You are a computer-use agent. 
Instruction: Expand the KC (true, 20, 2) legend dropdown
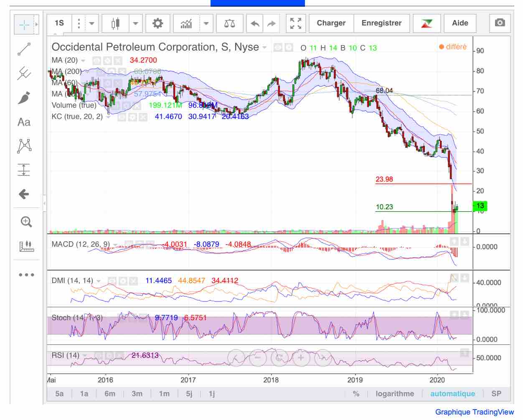click(108, 117)
